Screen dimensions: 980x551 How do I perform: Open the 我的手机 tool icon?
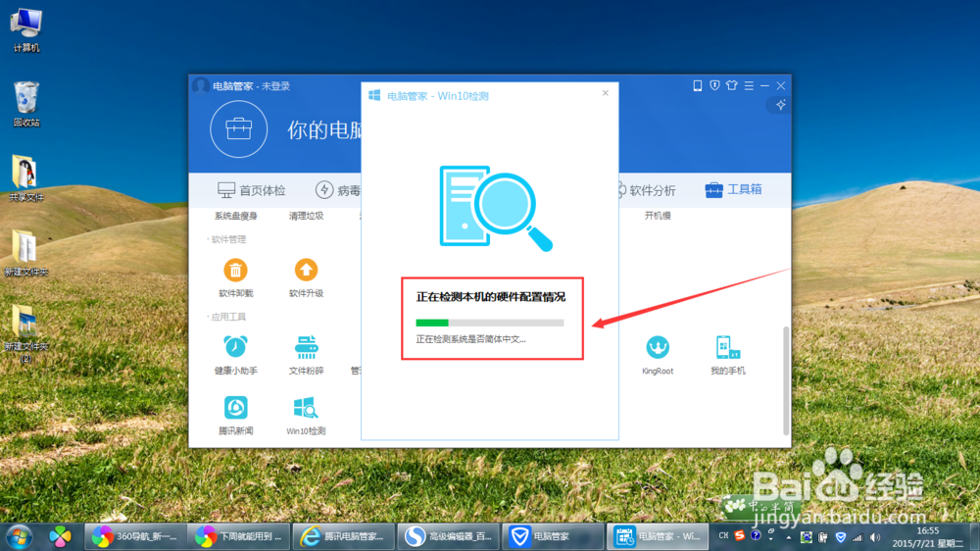point(727,347)
